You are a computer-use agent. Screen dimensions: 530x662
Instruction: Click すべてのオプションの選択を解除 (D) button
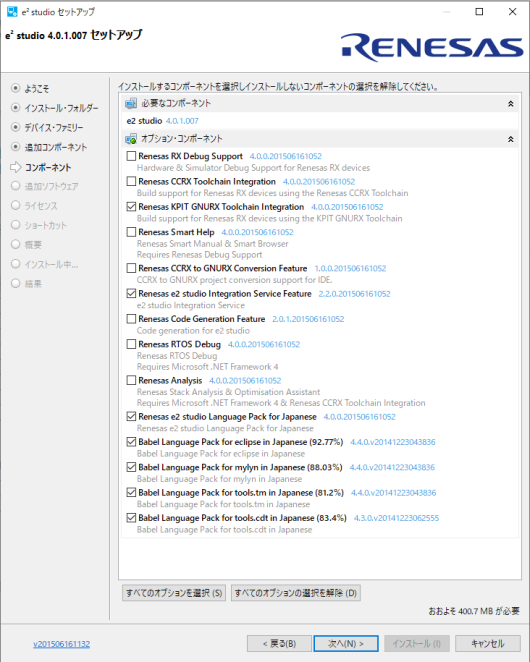tap(296, 593)
